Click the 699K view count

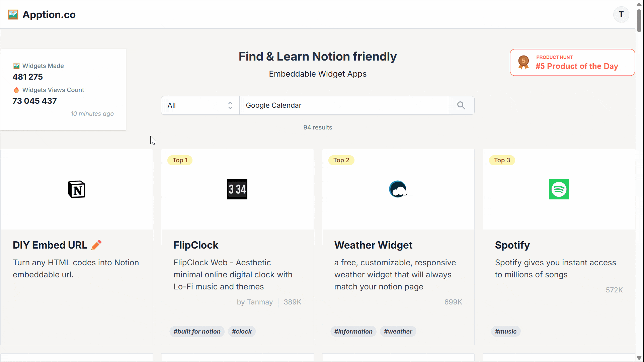[453, 302]
